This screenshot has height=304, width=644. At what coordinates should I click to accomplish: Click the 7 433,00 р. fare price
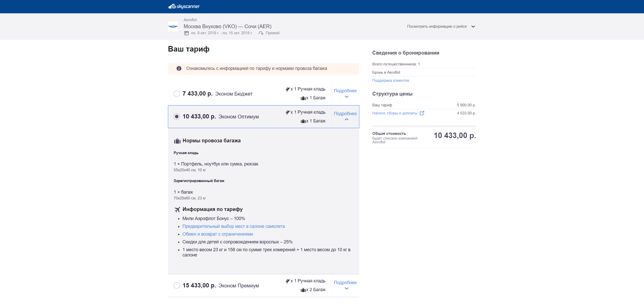[x=197, y=94]
